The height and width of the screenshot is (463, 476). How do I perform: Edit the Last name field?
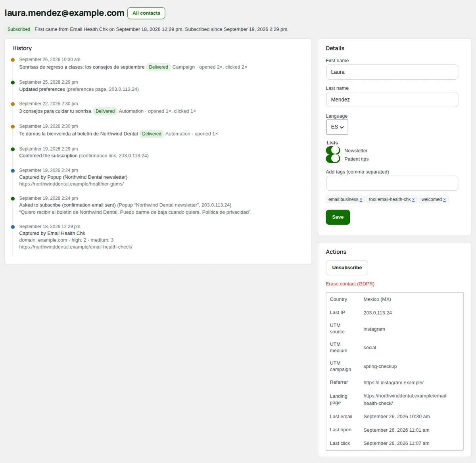pyautogui.click(x=392, y=99)
